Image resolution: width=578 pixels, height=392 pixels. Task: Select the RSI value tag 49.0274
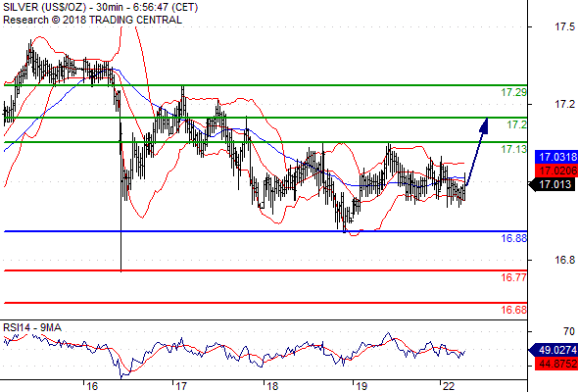554,350
